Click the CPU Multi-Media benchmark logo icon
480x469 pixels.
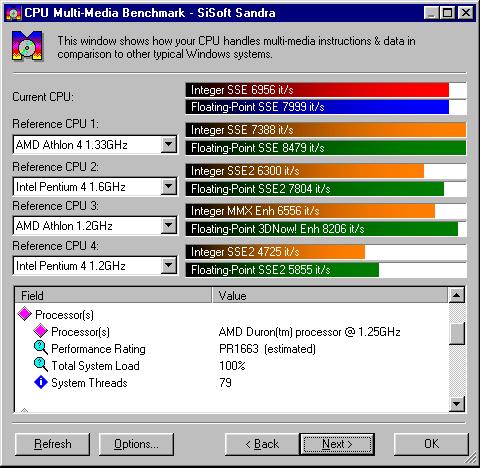click(27, 46)
